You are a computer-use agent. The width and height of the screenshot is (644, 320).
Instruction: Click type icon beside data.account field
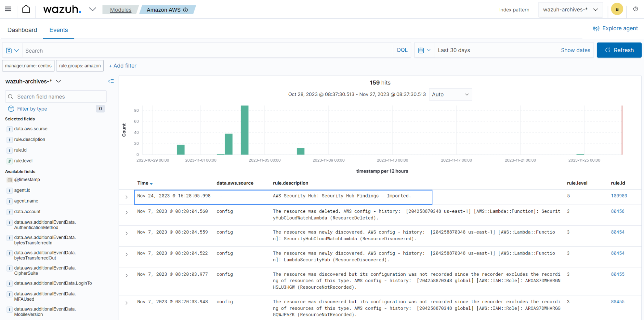(x=9, y=212)
